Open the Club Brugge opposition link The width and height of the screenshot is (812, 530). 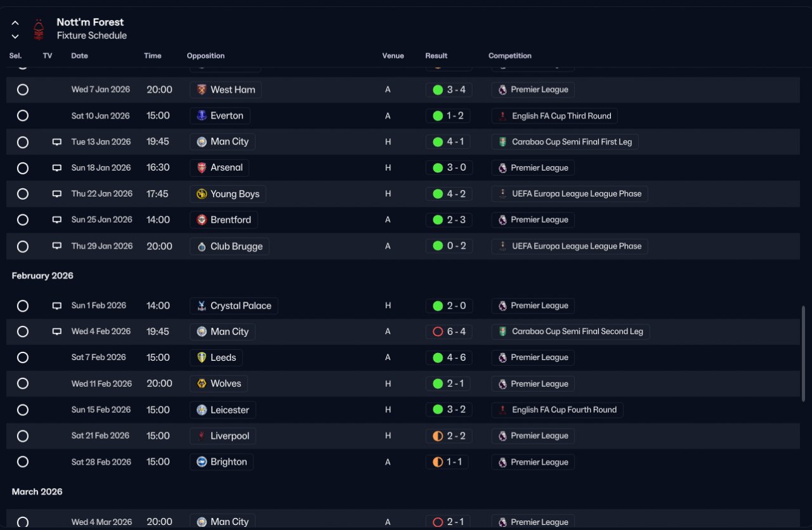[x=230, y=247]
